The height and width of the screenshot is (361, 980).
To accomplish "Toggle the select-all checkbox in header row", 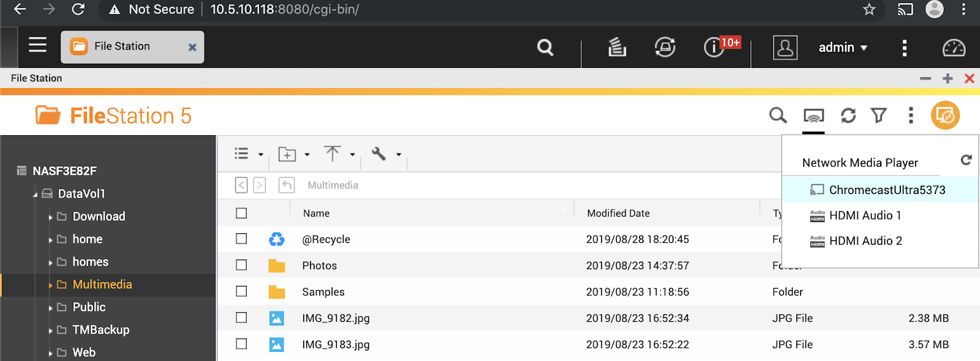I will (x=241, y=213).
